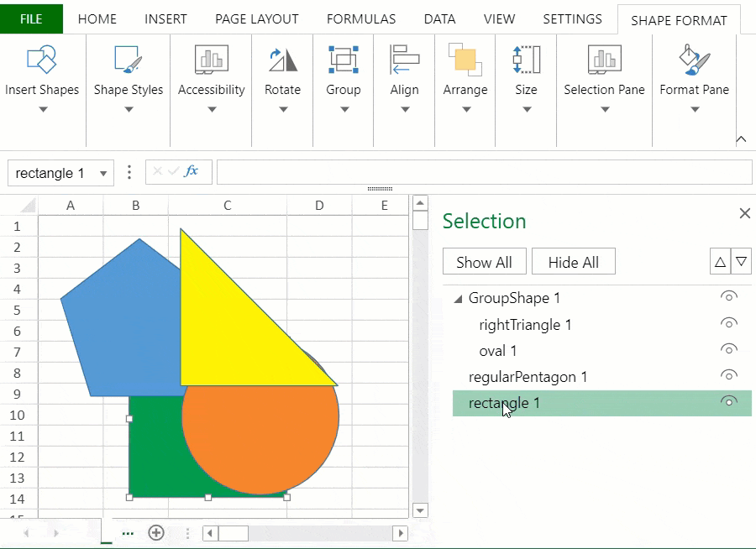Expand the Size dropdown arrow
This screenshot has height=549, width=756.
click(527, 109)
